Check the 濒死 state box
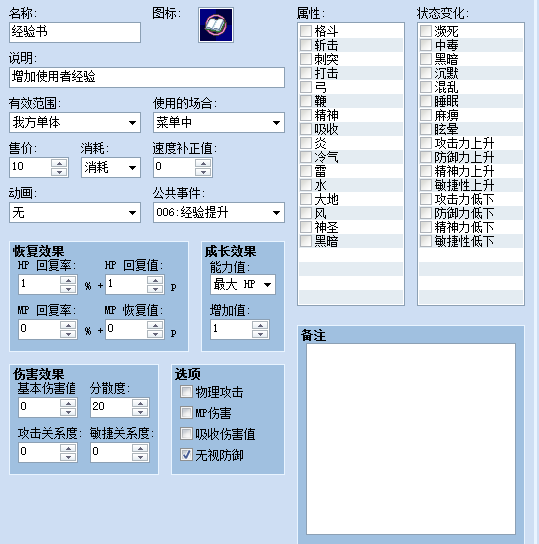 426,31
